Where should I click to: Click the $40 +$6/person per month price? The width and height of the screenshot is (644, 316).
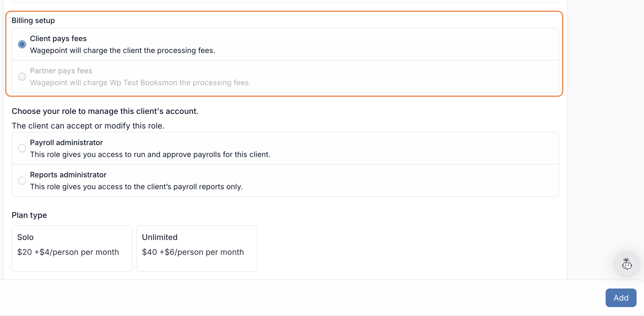[x=193, y=252]
